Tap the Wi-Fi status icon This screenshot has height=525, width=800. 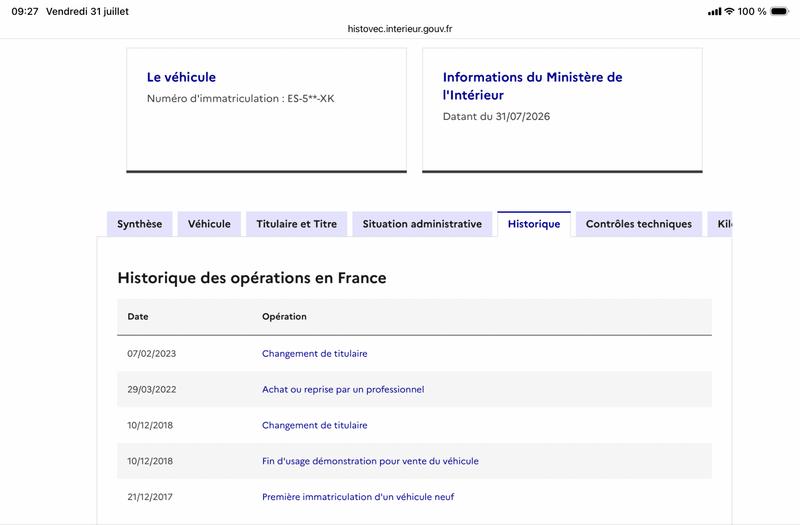coord(729,11)
